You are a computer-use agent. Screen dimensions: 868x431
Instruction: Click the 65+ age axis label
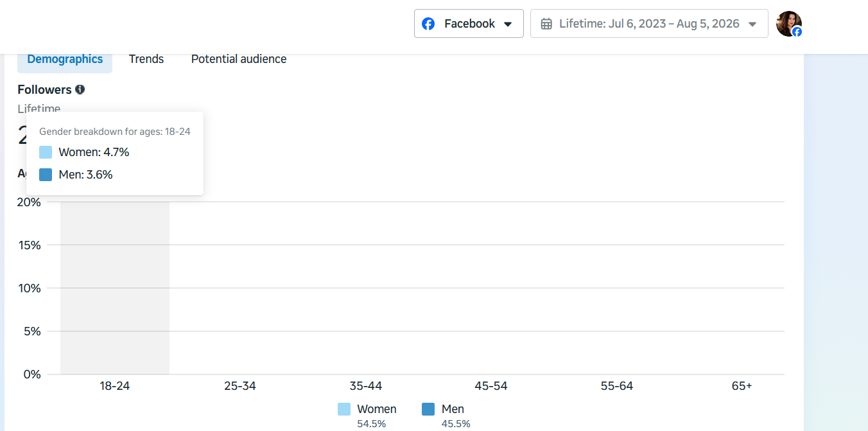click(742, 386)
